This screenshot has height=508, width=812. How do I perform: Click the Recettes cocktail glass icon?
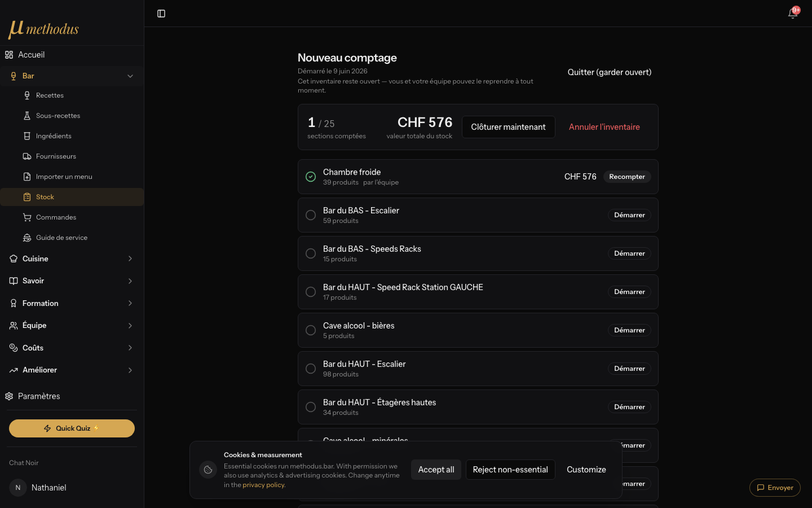tap(27, 95)
